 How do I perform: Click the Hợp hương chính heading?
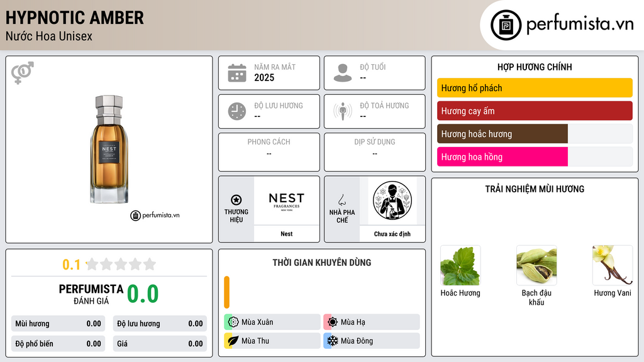[x=535, y=67]
